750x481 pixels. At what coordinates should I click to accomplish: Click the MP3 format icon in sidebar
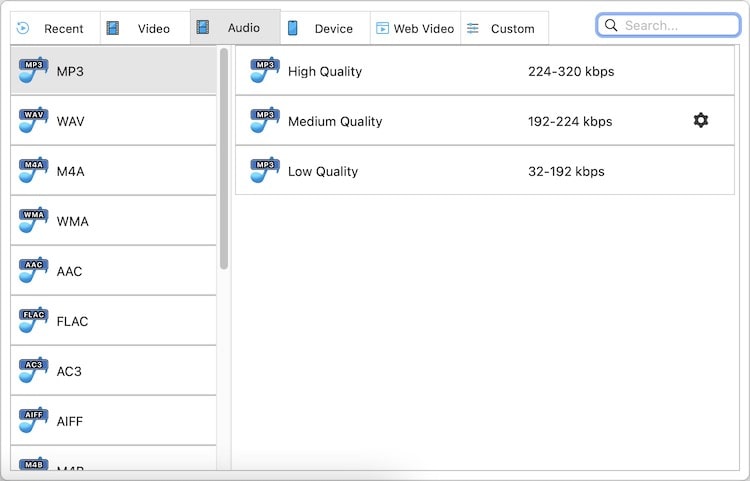point(33,70)
